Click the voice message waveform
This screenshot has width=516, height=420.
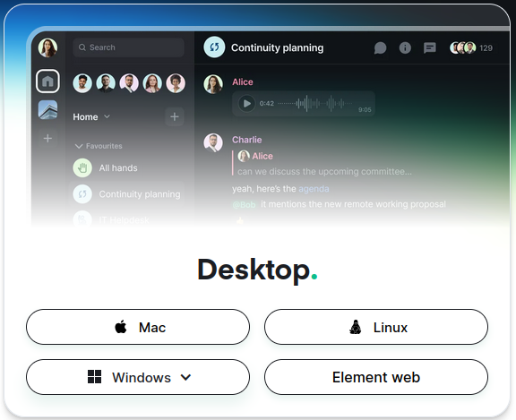314,103
